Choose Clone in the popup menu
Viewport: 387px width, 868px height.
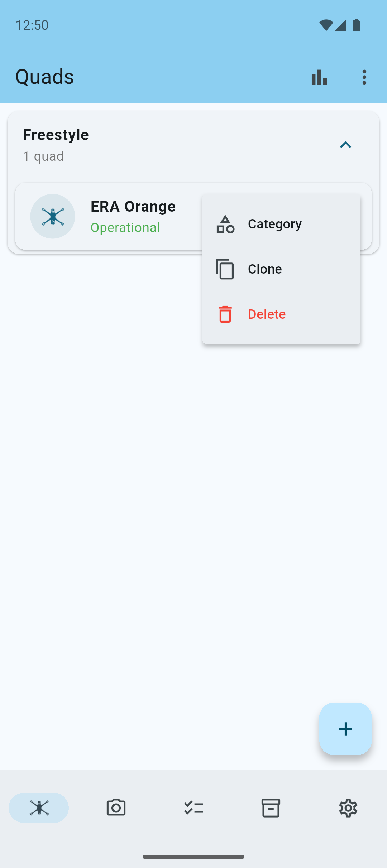(x=281, y=269)
